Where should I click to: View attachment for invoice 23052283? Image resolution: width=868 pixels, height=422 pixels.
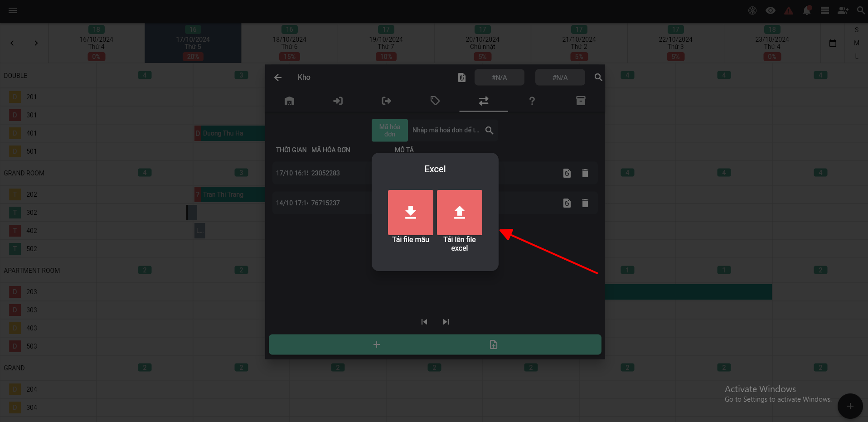coord(567,173)
